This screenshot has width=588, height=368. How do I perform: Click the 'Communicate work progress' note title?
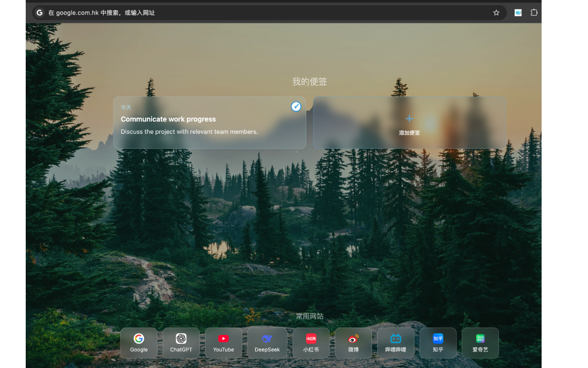tap(168, 119)
